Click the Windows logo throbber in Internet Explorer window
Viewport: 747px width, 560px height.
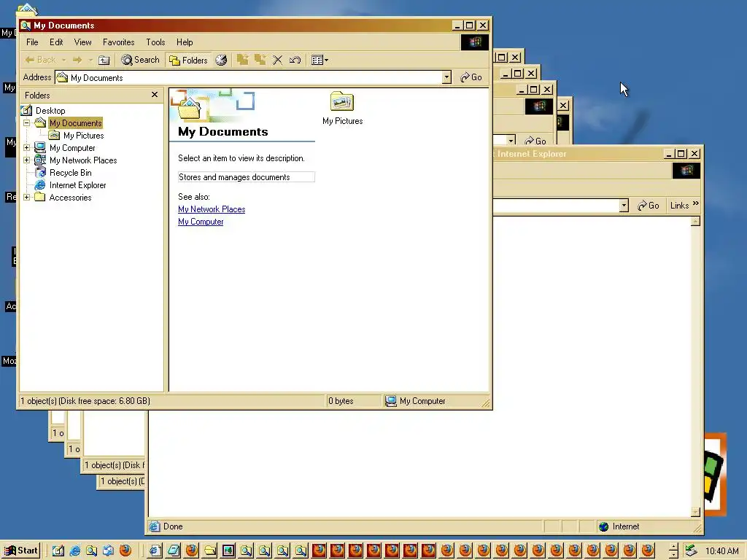coord(686,171)
